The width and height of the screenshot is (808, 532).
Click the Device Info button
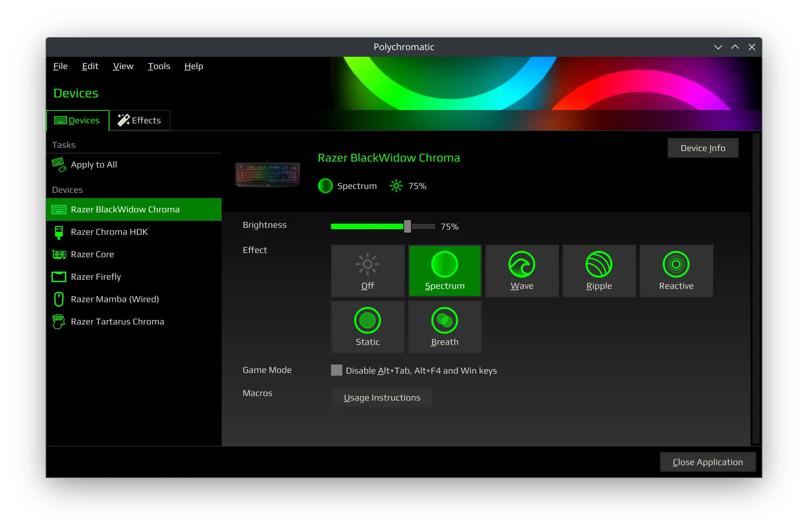[x=703, y=148]
